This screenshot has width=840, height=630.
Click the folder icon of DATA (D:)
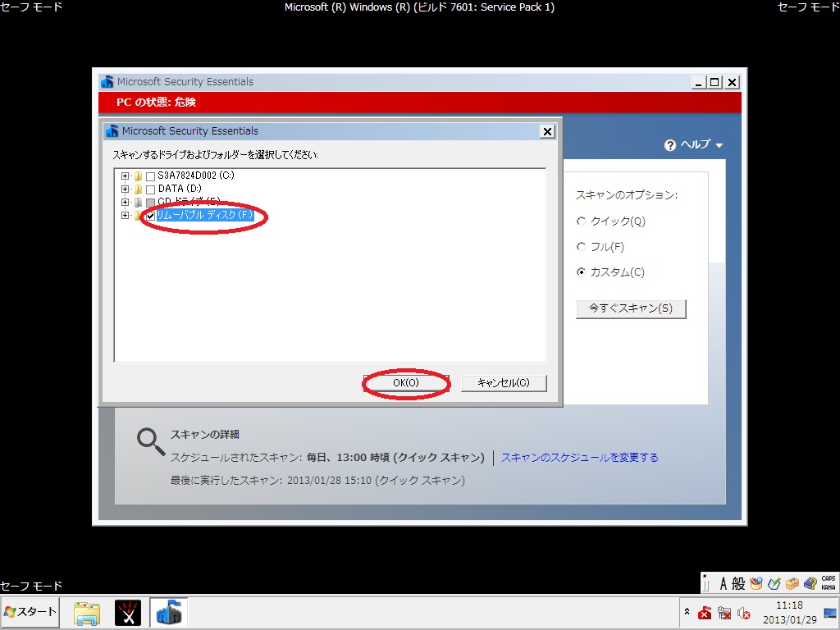[138, 189]
